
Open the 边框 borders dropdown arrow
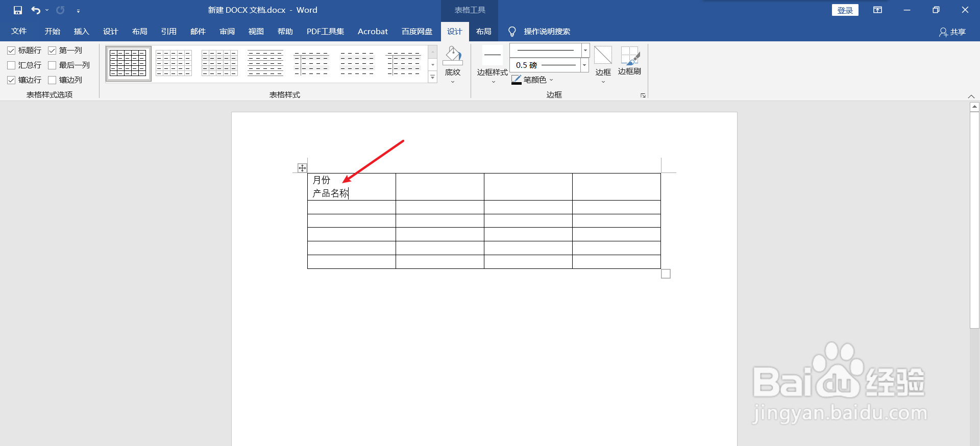tap(603, 82)
